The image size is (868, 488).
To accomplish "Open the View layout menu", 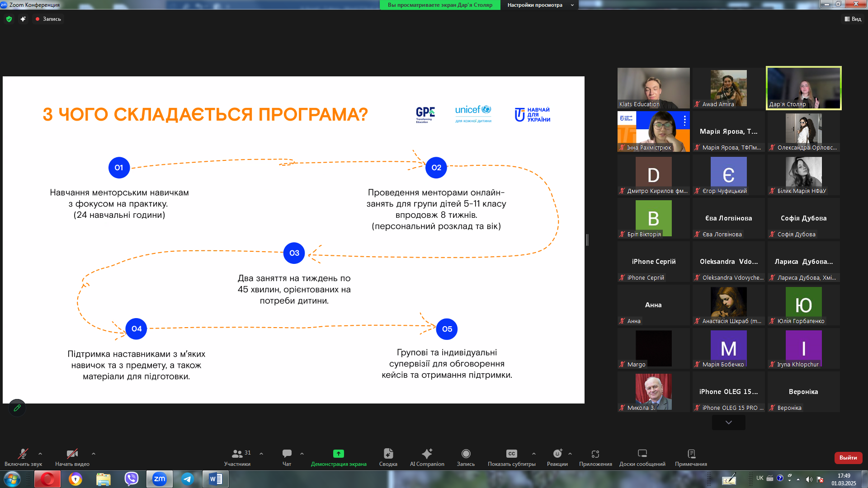I will tap(853, 19).
